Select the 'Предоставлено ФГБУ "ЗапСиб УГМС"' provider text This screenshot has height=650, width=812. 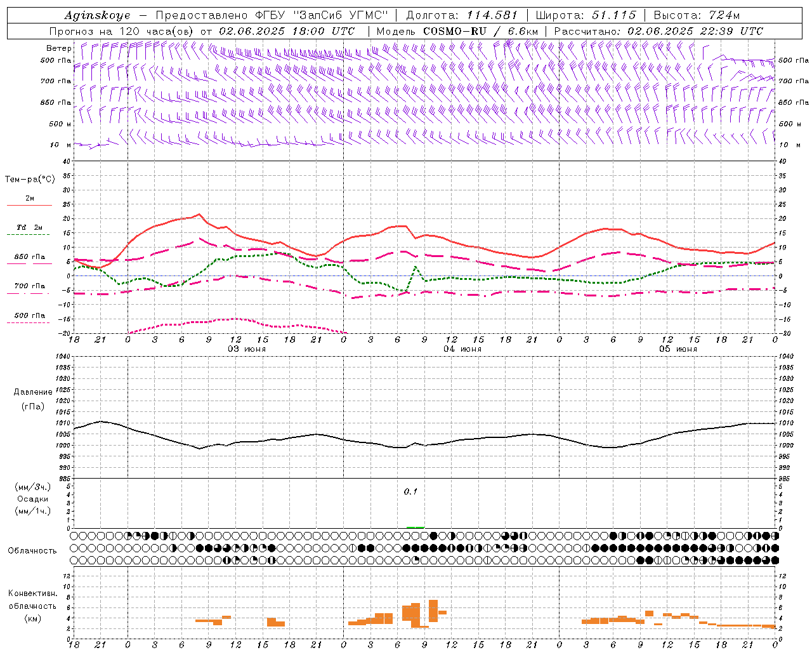[272, 15]
